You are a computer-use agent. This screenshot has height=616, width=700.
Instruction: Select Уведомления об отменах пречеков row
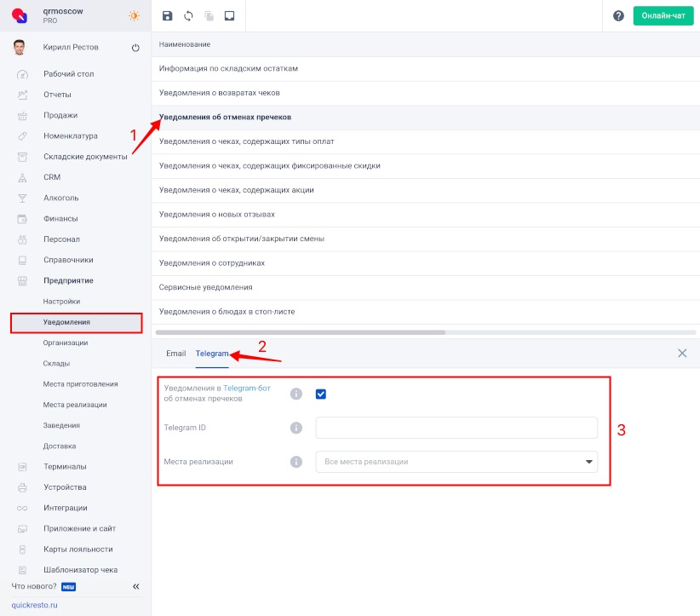point(426,118)
